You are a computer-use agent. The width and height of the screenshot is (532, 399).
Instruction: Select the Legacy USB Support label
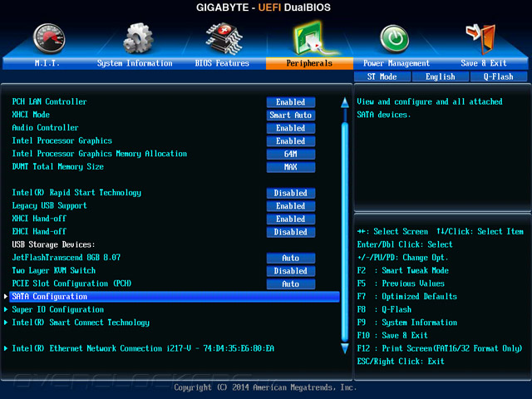(x=50, y=205)
